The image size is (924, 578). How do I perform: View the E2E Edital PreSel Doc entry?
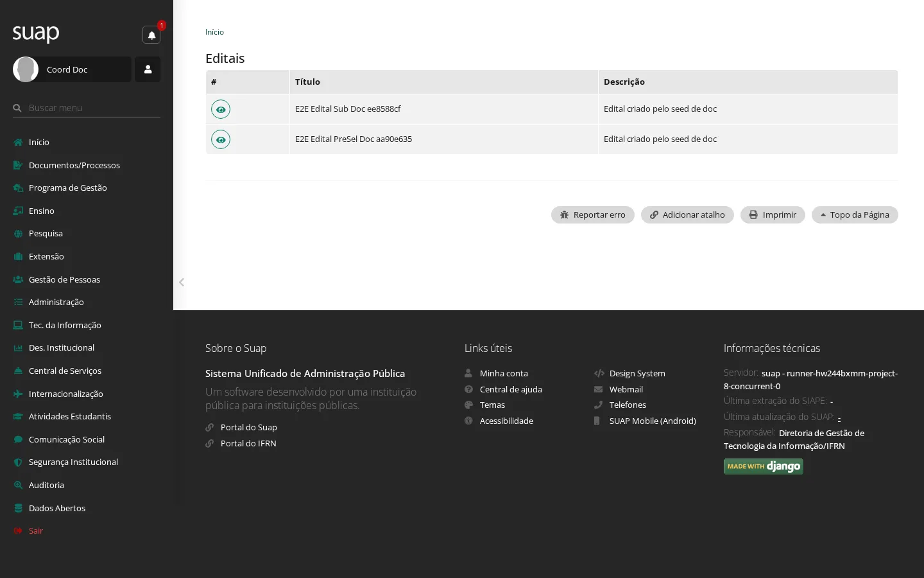(221, 139)
